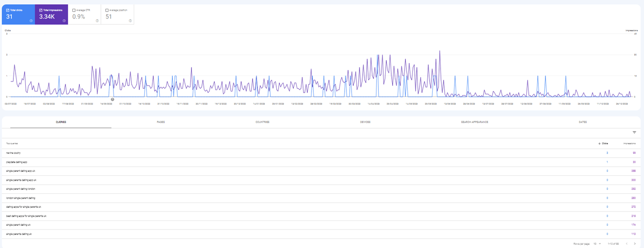
Task: Click the previous page arrow
Action: (x=626, y=243)
